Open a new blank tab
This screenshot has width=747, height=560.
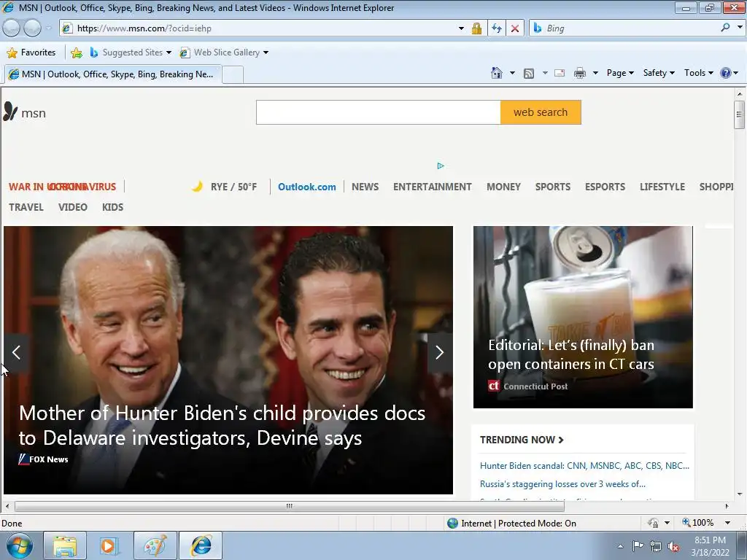click(233, 75)
